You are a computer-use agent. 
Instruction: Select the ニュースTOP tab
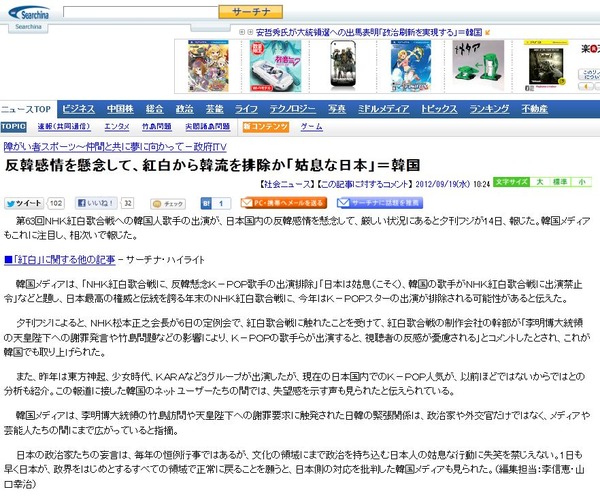pyautogui.click(x=26, y=109)
